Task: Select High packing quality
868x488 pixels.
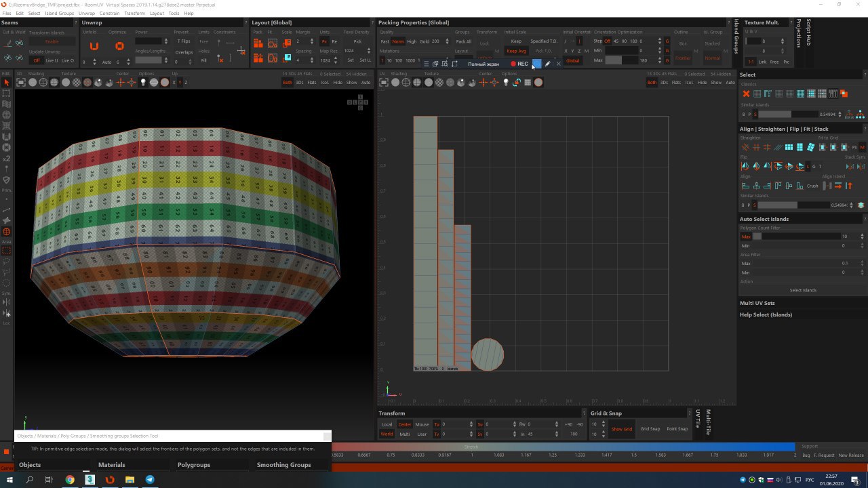Action: click(x=412, y=41)
